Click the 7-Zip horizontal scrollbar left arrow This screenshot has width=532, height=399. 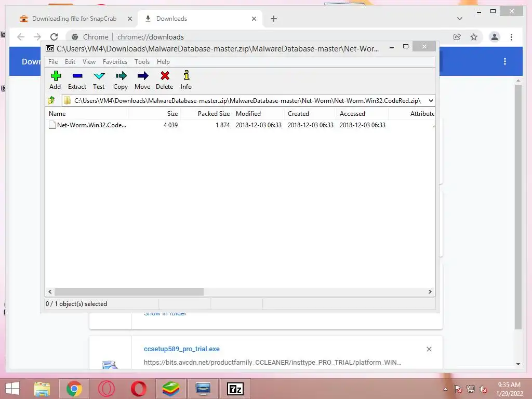point(50,292)
